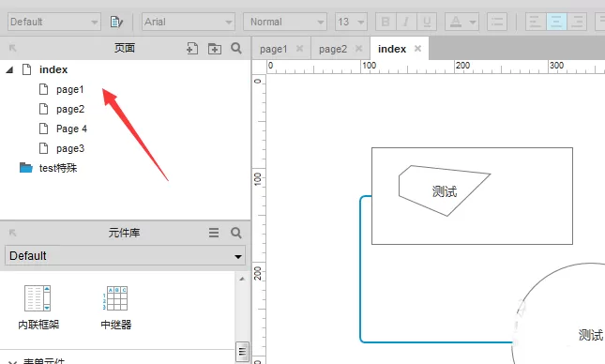The height and width of the screenshot is (364, 605).
Task: Select the blue connector line
Action: [x=361, y=270]
